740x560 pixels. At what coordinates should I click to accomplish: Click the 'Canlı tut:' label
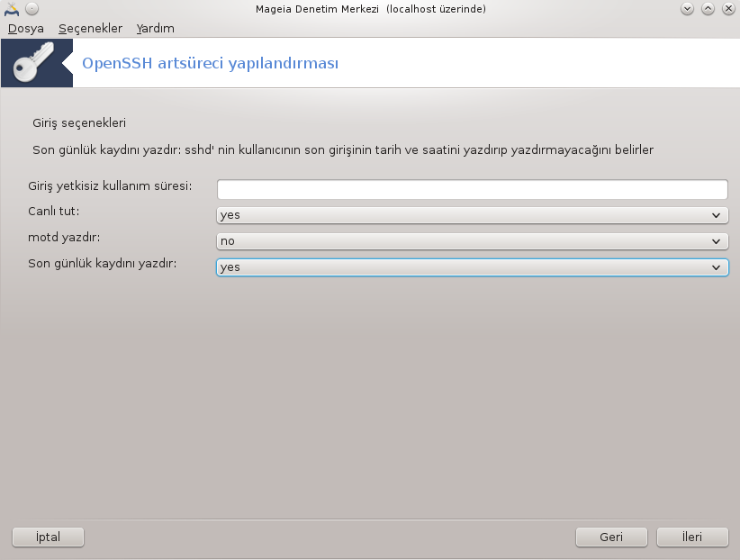[54, 211]
